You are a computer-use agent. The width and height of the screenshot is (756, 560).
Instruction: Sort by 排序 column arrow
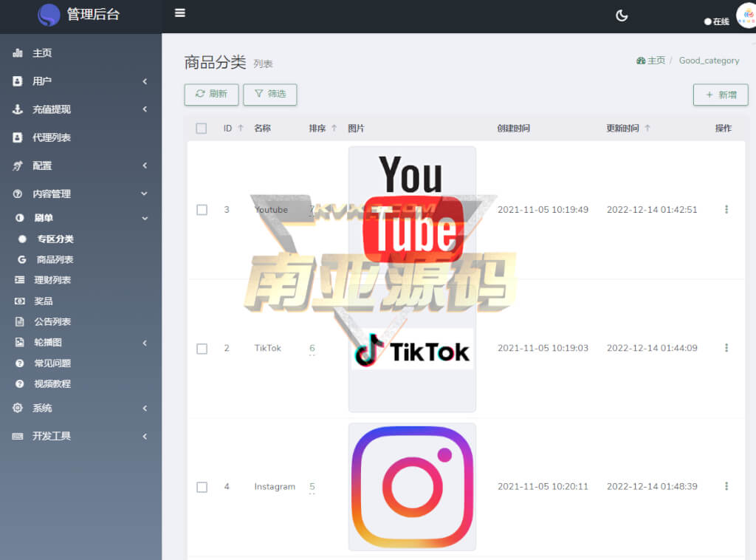tap(334, 128)
